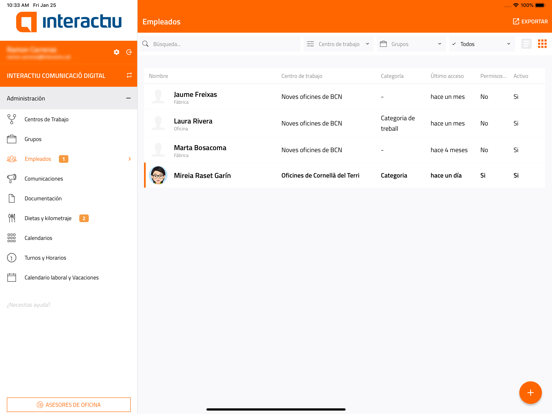Click the battery indicator in status bar
Image resolution: width=552 pixels, height=414 pixels.
(x=540, y=5)
